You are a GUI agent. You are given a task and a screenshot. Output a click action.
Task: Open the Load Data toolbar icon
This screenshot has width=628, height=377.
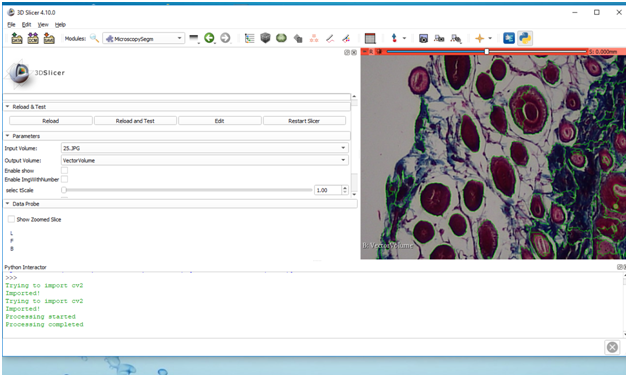[x=17, y=38]
